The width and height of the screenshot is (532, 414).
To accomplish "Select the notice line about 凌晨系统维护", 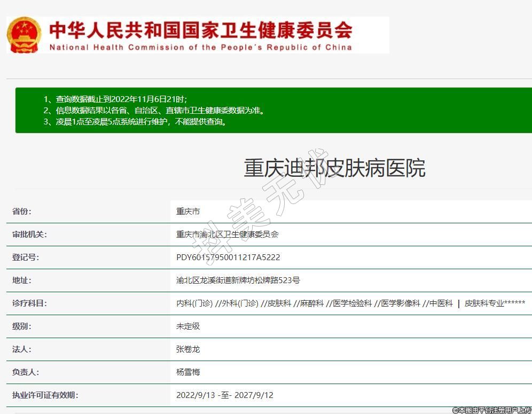I will [x=135, y=122].
